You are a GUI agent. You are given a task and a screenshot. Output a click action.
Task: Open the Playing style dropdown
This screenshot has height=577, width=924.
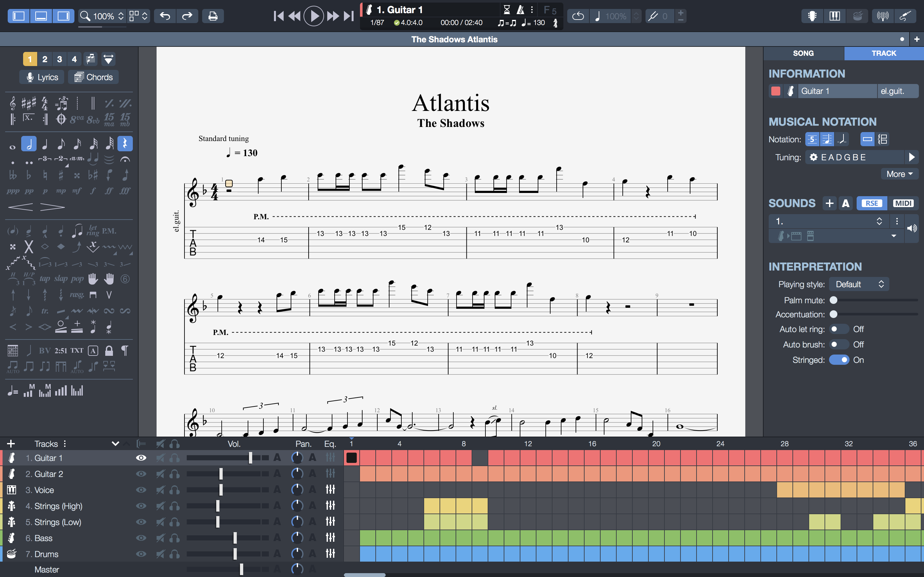859,284
